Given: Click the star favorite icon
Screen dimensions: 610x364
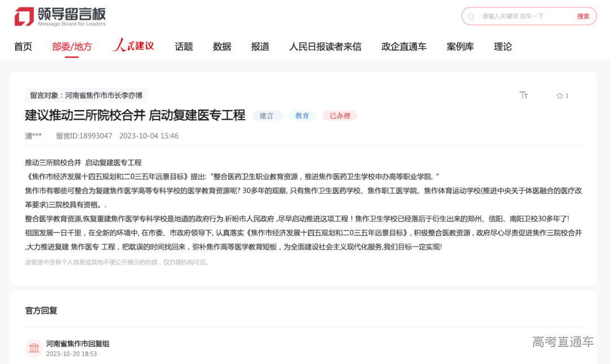Looking at the screenshot, I should point(560,96).
